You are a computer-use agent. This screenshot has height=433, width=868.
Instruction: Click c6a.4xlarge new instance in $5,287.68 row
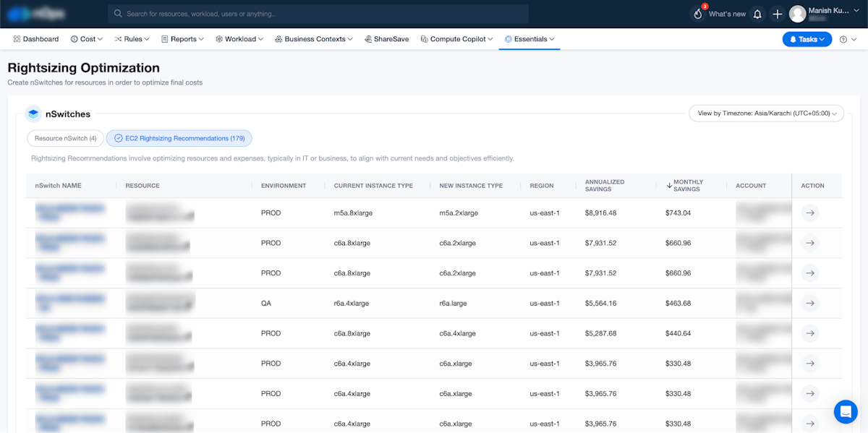(x=457, y=333)
